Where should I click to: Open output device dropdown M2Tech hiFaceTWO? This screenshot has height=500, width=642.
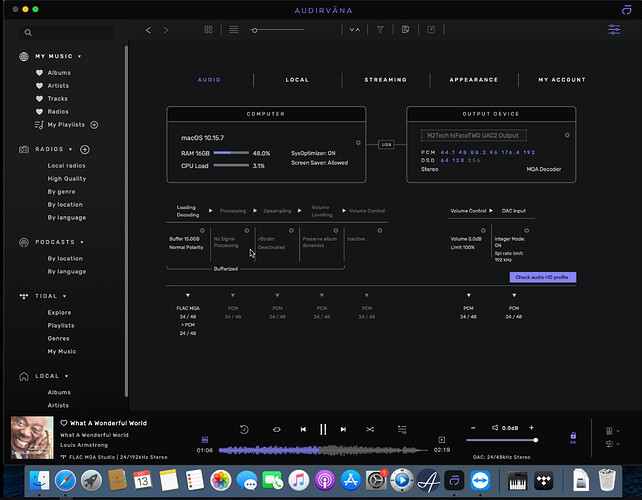coord(474,135)
